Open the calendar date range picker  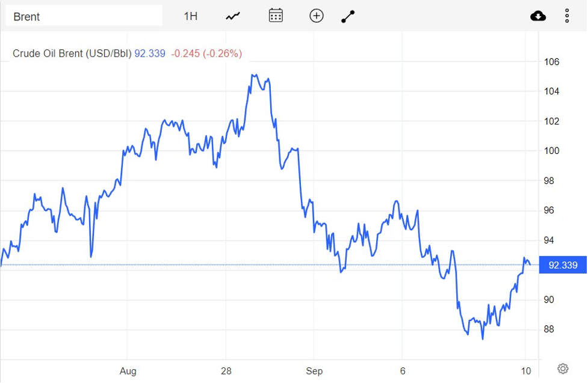coord(276,16)
